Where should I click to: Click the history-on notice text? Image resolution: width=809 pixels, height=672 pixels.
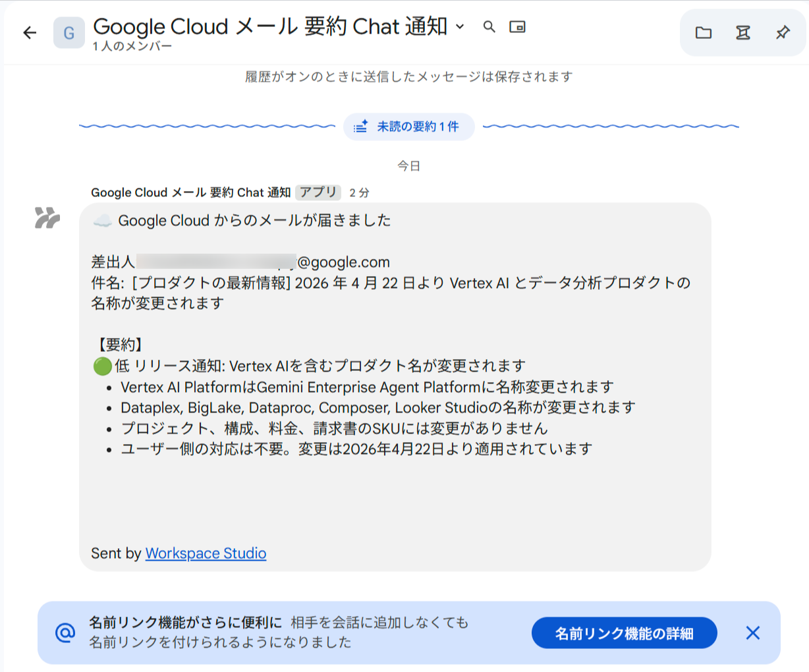pos(408,76)
